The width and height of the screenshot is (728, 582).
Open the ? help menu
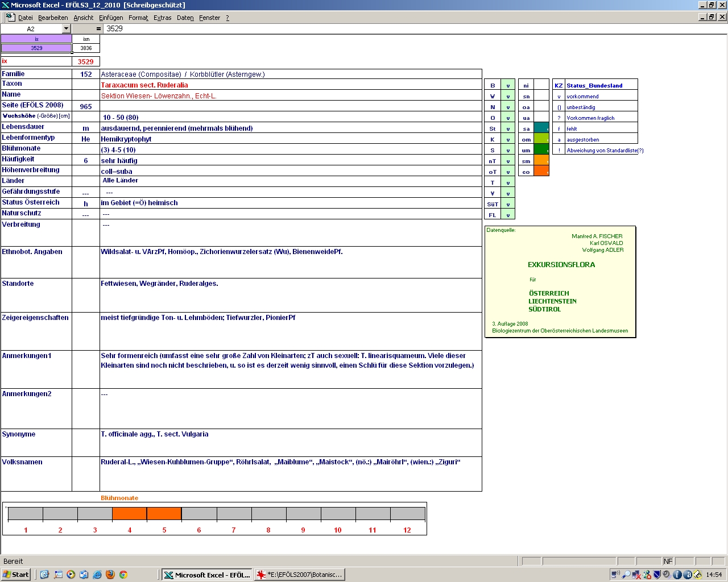227,18
